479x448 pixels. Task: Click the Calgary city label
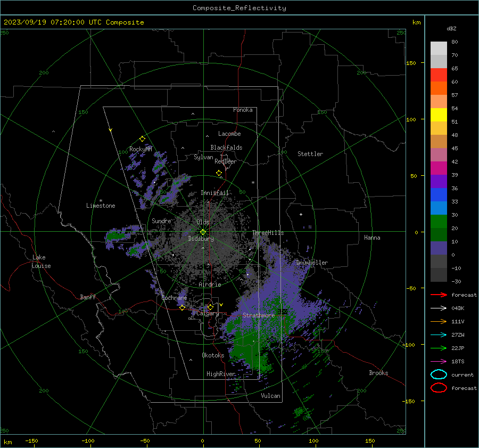click(x=208, y=313)
